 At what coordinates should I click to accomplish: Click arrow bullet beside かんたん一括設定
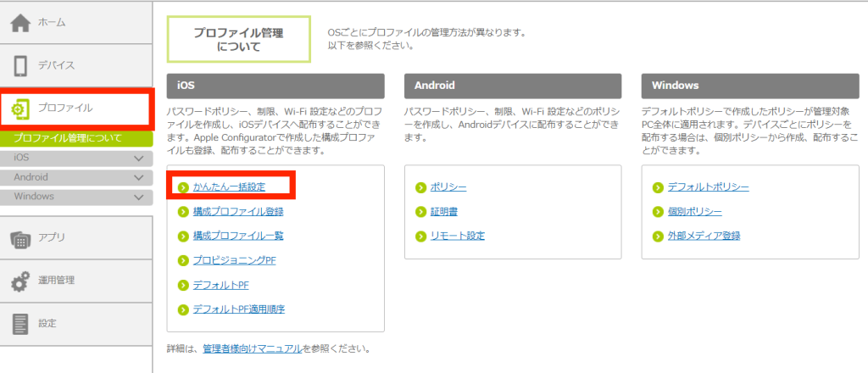click(184, 187)
